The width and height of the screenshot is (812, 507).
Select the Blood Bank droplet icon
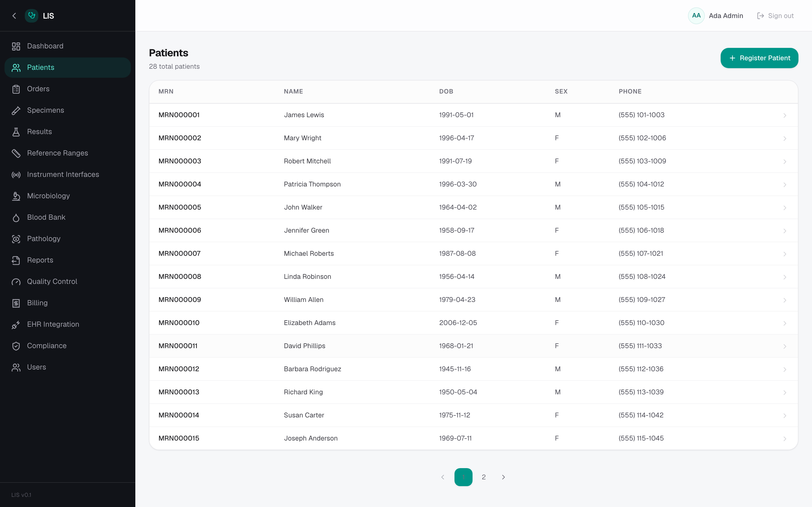[16, 218]
